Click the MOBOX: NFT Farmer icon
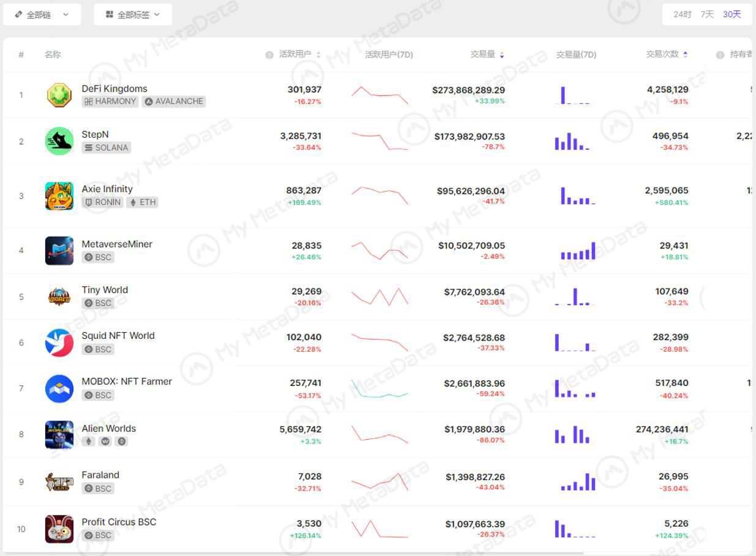 (59, 388)
